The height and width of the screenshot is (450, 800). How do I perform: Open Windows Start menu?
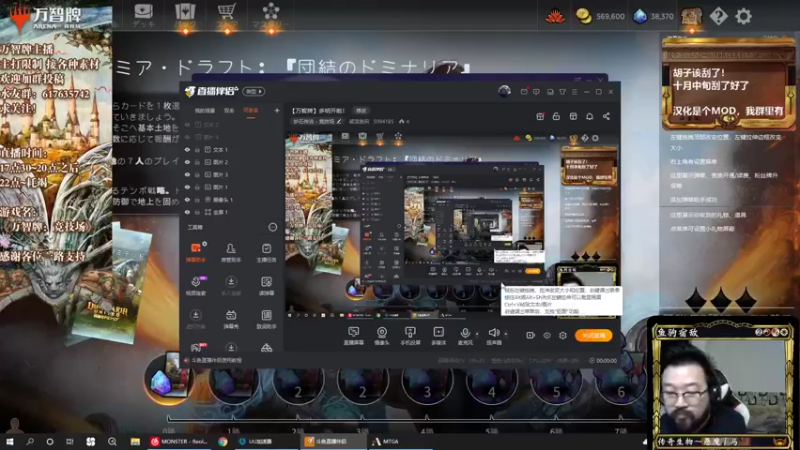point(10,441)
